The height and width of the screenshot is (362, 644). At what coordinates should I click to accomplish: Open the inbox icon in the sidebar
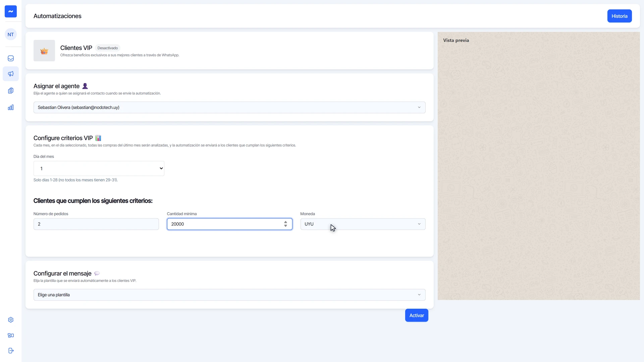tap(11, 58)
